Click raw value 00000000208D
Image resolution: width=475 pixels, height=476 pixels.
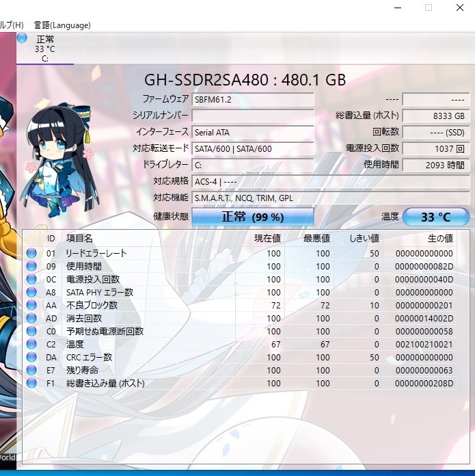point(424,384)
